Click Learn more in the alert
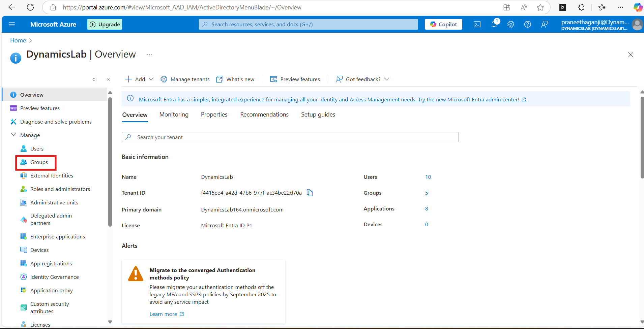This screenshot has height=329, width=644. pyautogui.click(x=163, y=314)
